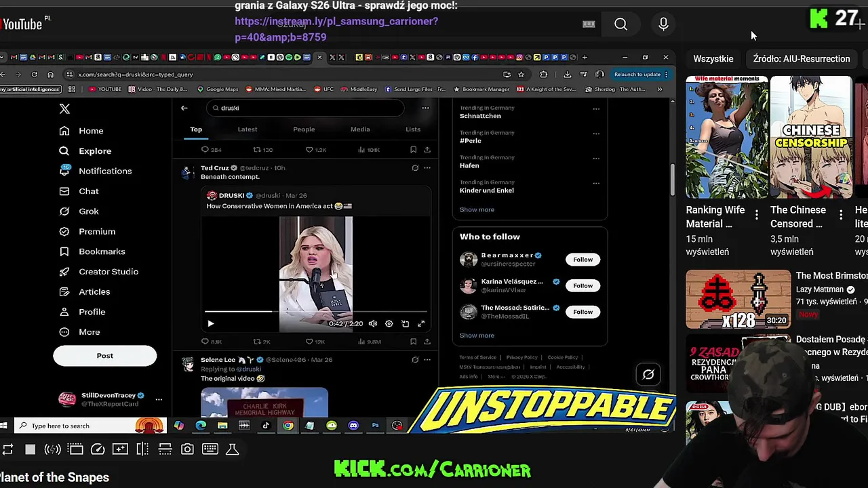
Task: Open Premium in the X sidebar
Action: [87, 231]
